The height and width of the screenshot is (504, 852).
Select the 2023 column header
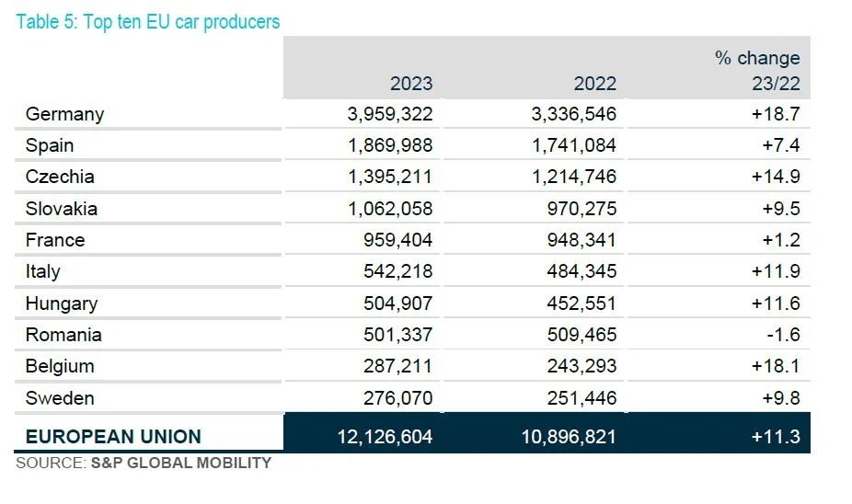pos(410,84)
